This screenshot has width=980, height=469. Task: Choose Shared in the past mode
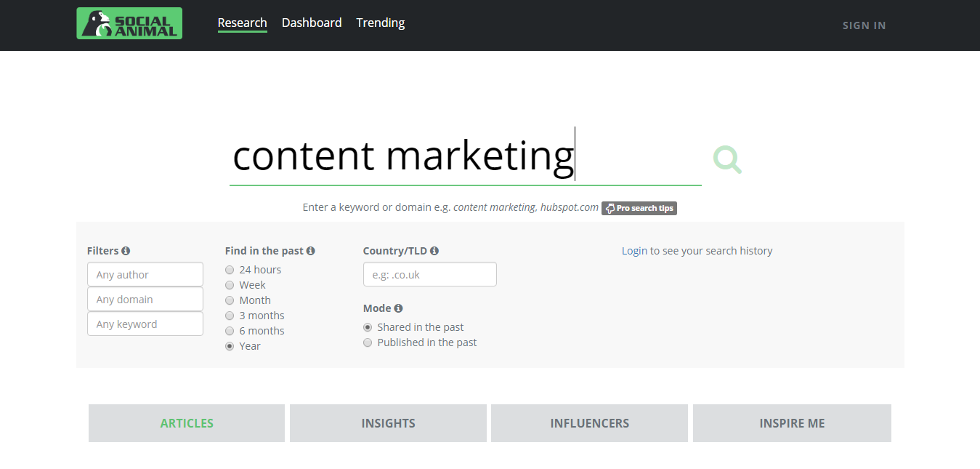pyautogui.click(x=368, y=327)
